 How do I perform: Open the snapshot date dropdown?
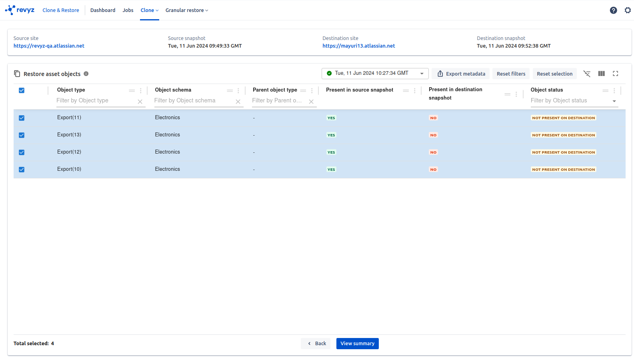click(375, 74)
